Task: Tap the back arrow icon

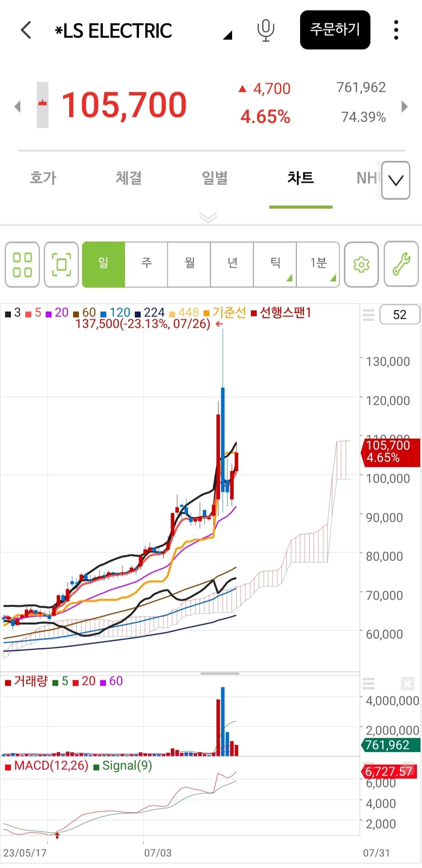Action: (26, 30)
